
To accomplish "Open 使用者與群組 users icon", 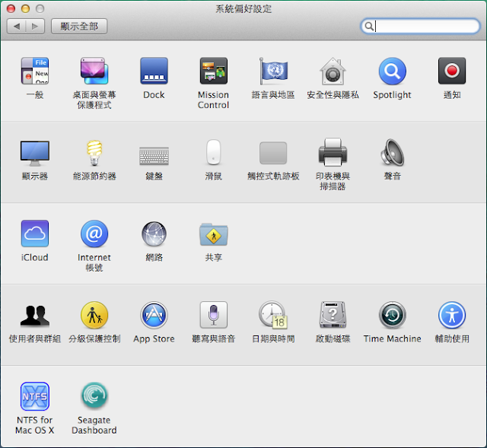I will 35,316.
